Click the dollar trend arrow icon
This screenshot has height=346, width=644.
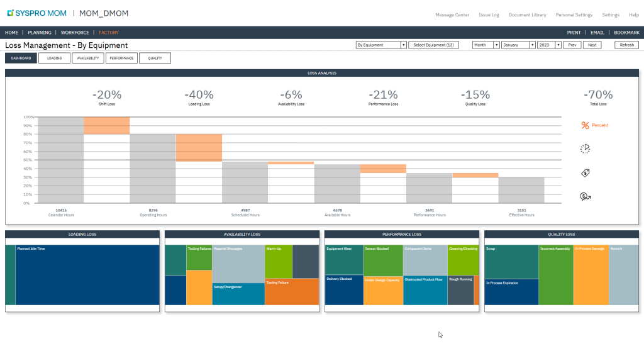(586, 197)
